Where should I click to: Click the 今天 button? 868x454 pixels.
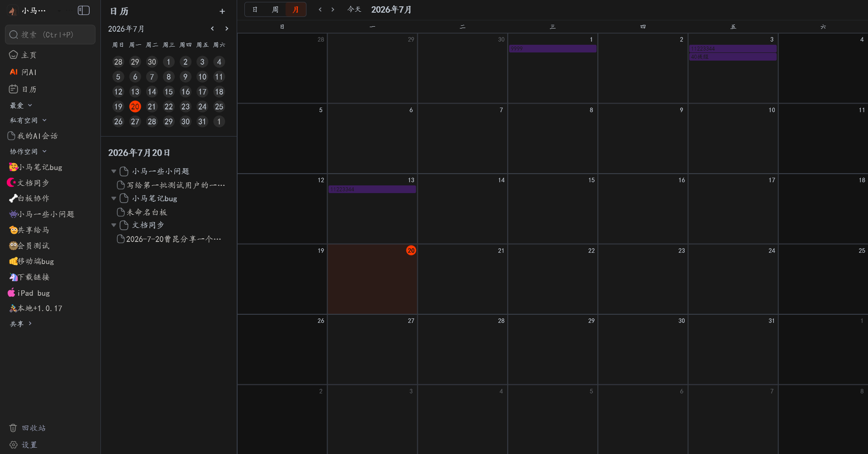click(354, 9)
